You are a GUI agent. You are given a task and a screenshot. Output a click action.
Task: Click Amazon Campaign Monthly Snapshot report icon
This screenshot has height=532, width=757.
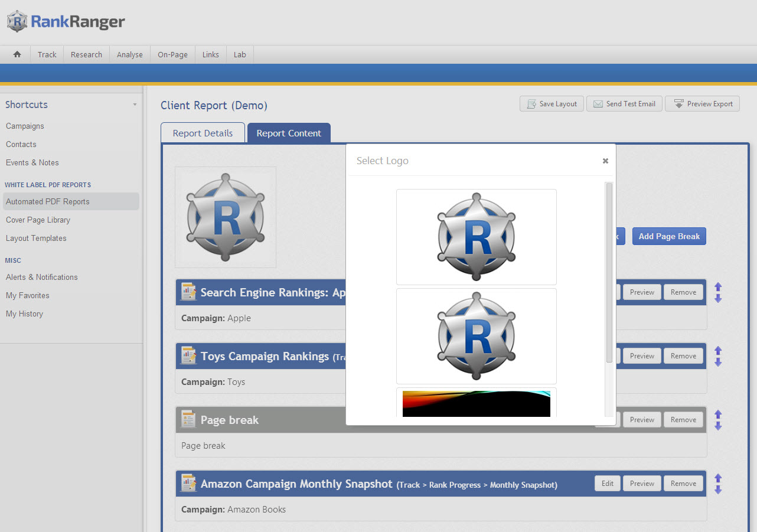pos(188,484)
